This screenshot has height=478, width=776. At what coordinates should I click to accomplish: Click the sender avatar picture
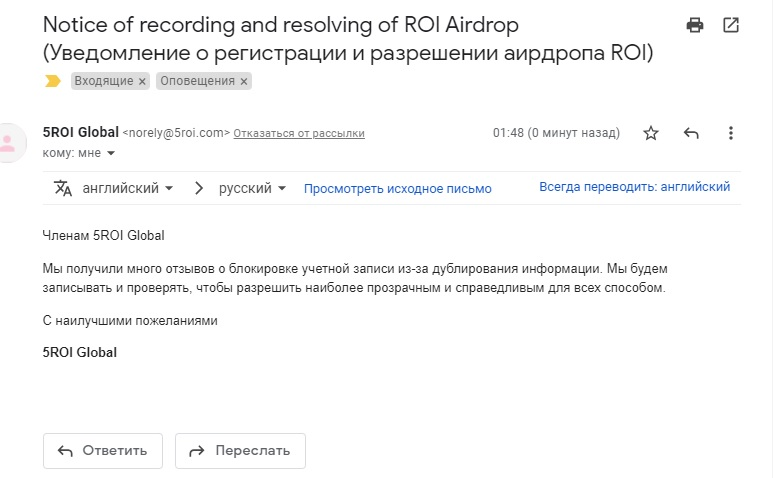click(10, 143)
